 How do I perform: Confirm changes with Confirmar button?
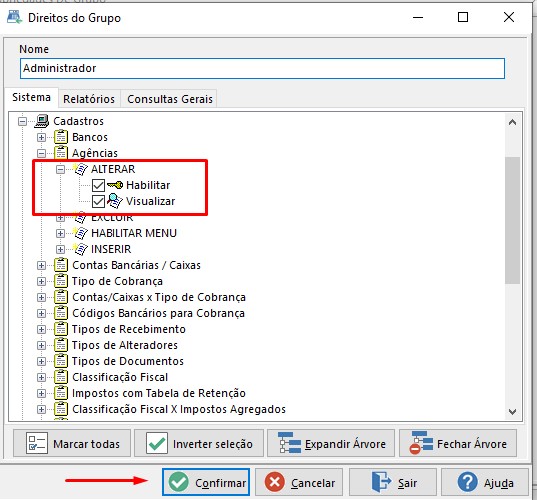click(206, 482)
